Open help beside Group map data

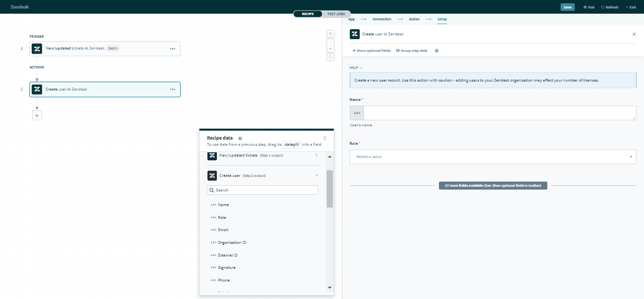tap(437, 50)
